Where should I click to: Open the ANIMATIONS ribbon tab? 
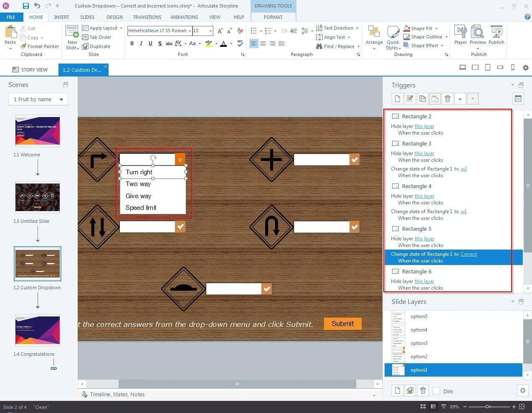click(x=184, y=17)
